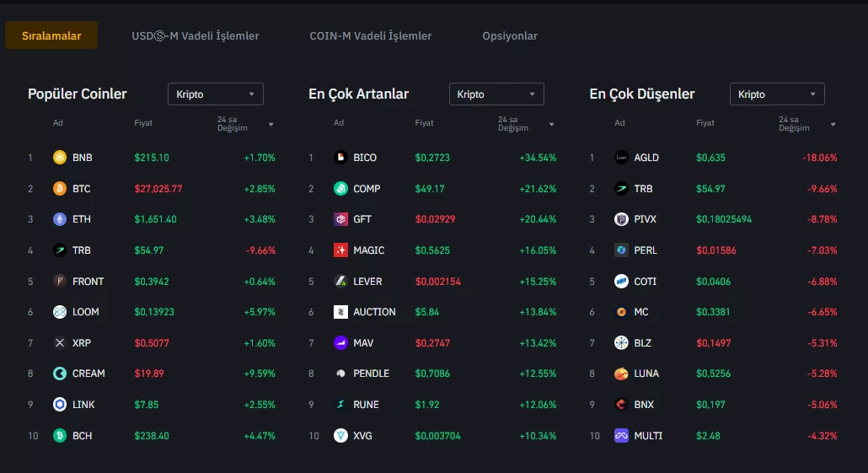Click the TRB icon in En Çok Düşenler
868x473 pixels.
point(621,188)
